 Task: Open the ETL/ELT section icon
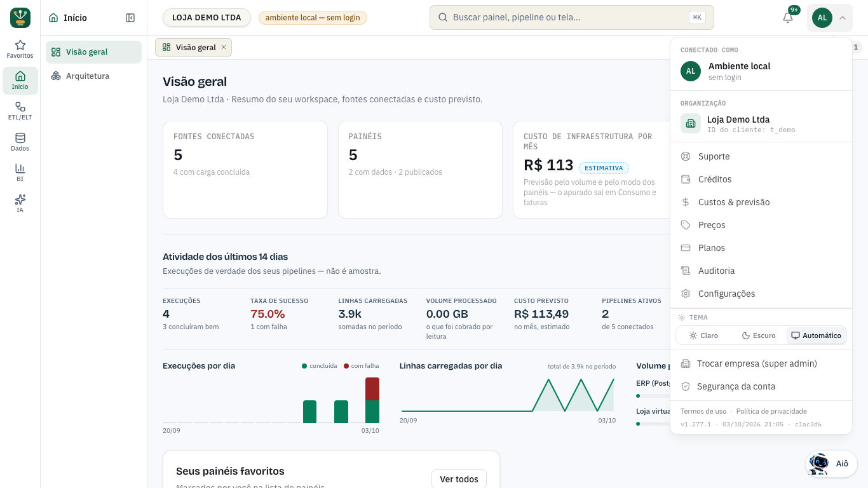(20, 111)
